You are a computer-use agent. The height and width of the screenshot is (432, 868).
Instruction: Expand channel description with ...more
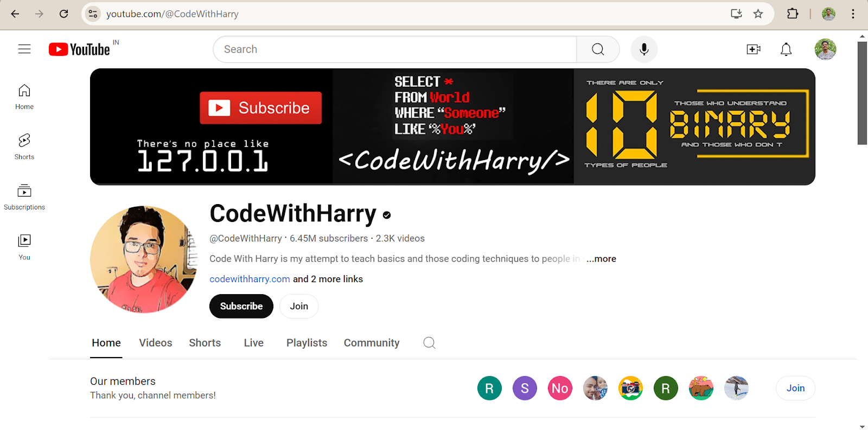tap(601, 259)
